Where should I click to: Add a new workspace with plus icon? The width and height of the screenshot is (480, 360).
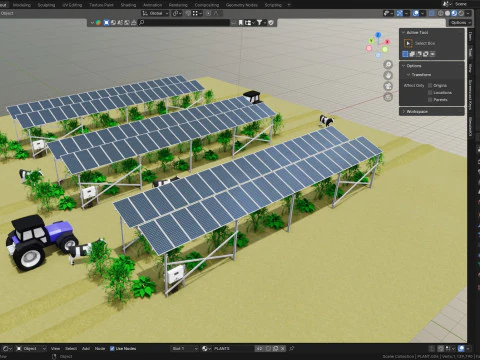(x=289, y=5)
